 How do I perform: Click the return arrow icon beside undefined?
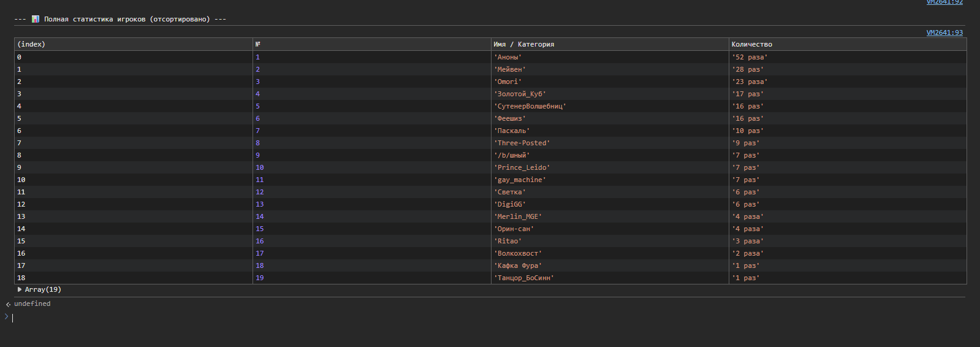click(x=8, y=304)
